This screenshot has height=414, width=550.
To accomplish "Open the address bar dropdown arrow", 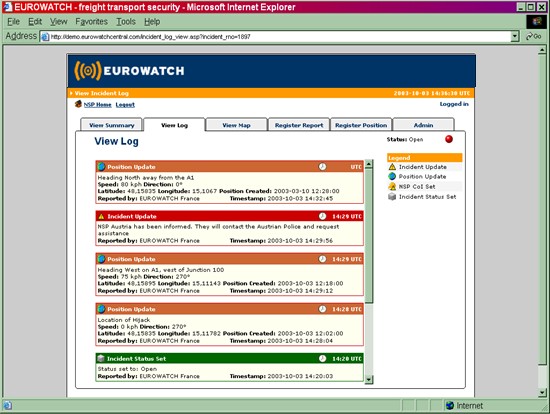I will pyautogui.click(x=515, y=36).
